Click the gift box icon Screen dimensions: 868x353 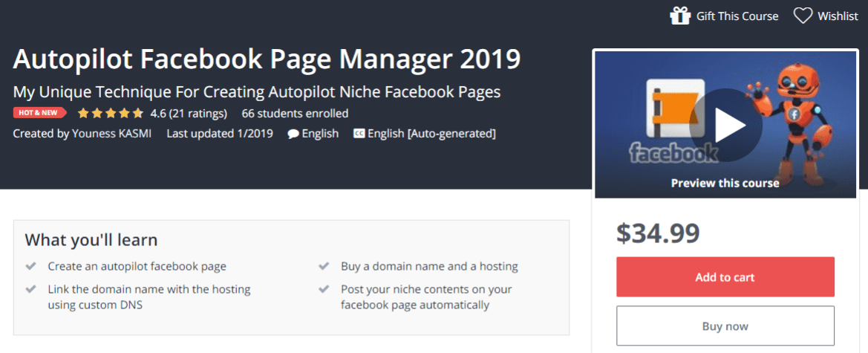point(679,16)
